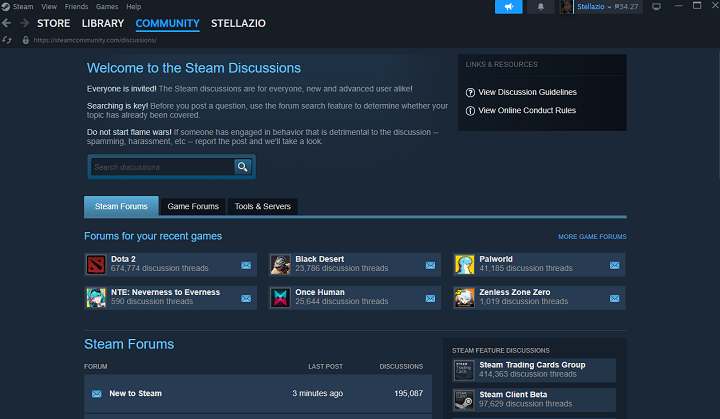The height and width of the screenshot is (419, 720).
Task: Go to the LIBRARY section
Action: 103,23
